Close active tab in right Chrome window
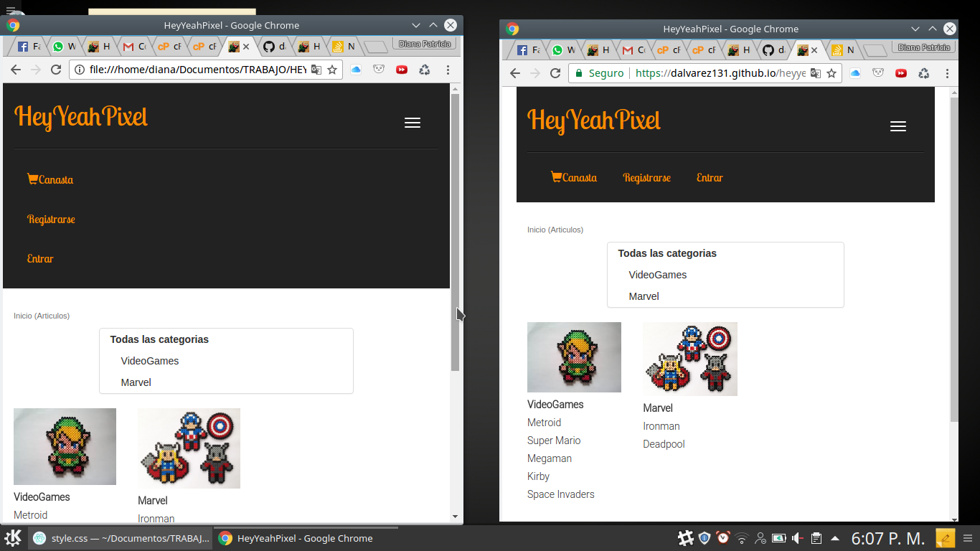 [x=814, y=50]
